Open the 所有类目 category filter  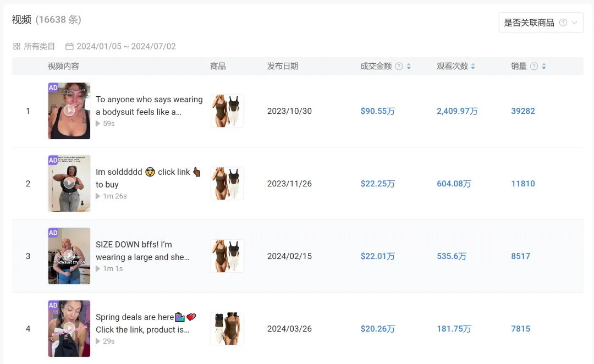tap(38, 47)
